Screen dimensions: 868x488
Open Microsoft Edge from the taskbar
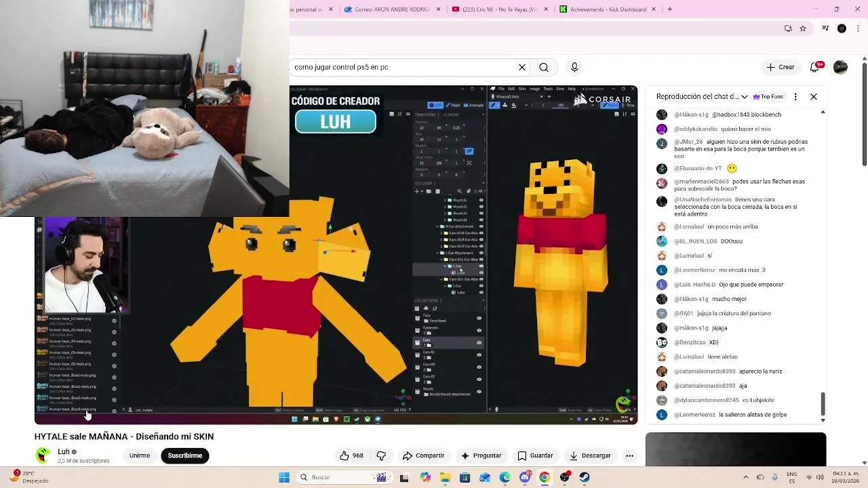click(x=505, y=477)
